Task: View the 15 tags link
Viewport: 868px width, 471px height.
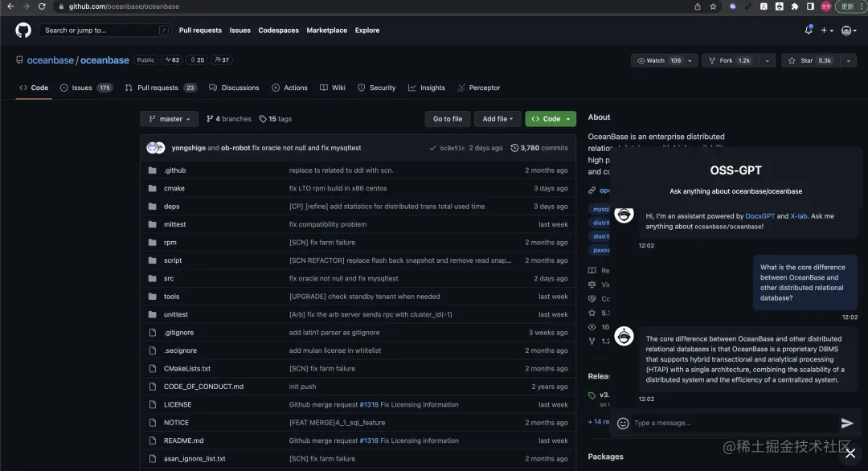Action: coord(275,119)
